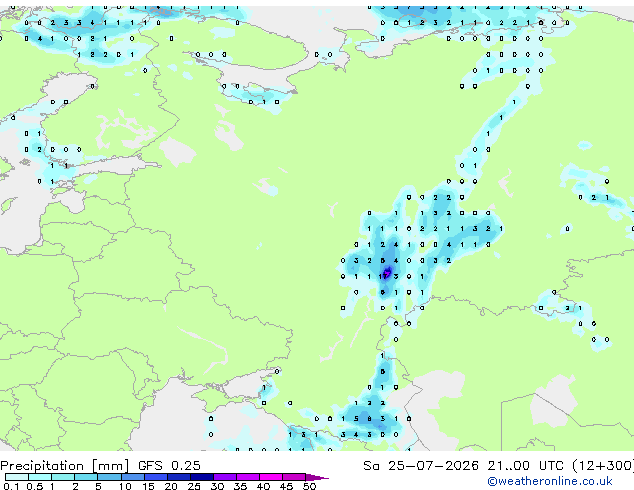Click the 2–5 mm legend color box
Image resolution: width=634 pixels, height=490 pixels.
tap(86, 477)
